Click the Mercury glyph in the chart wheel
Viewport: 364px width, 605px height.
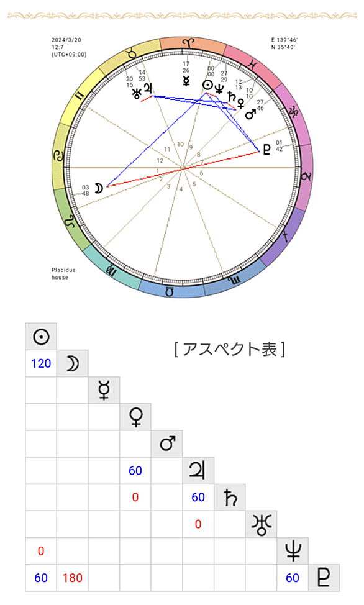(186, 81)
